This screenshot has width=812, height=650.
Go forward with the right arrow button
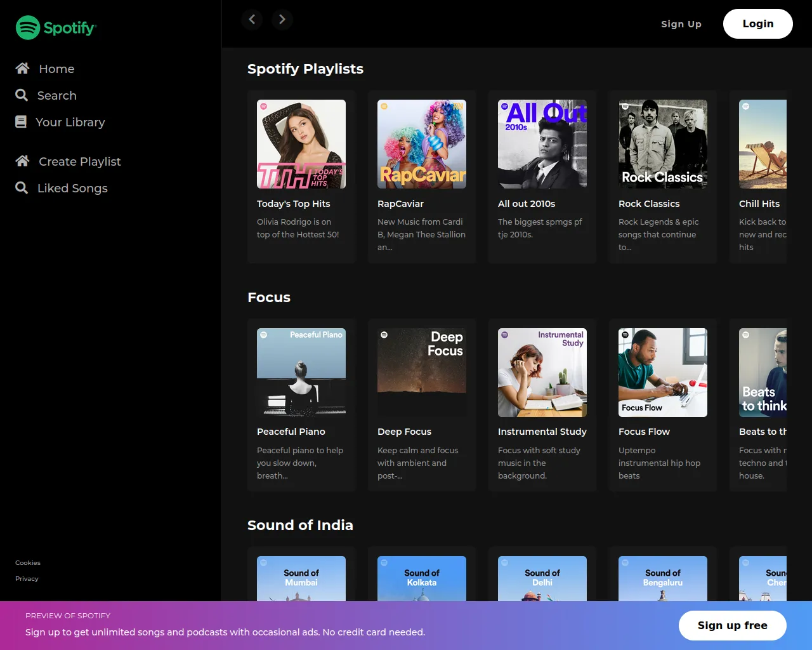pos(282,20)
